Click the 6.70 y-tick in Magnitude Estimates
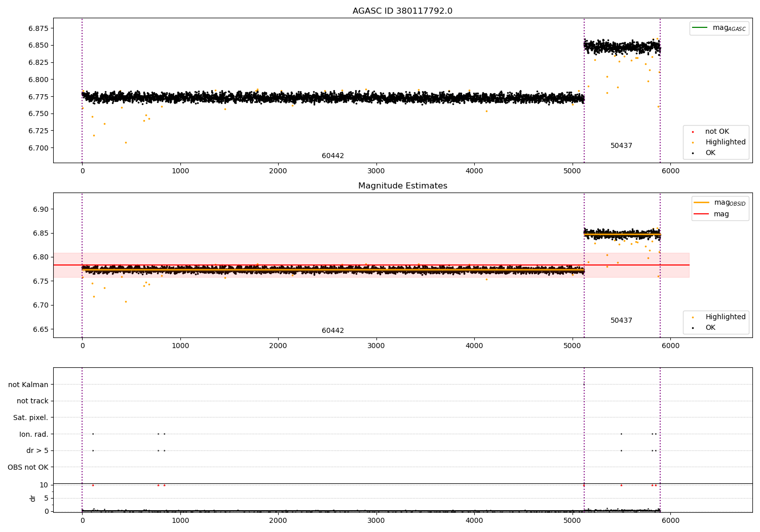Viewport: 760px width, 532px height. pyautogui.click(x=41, y=305)
